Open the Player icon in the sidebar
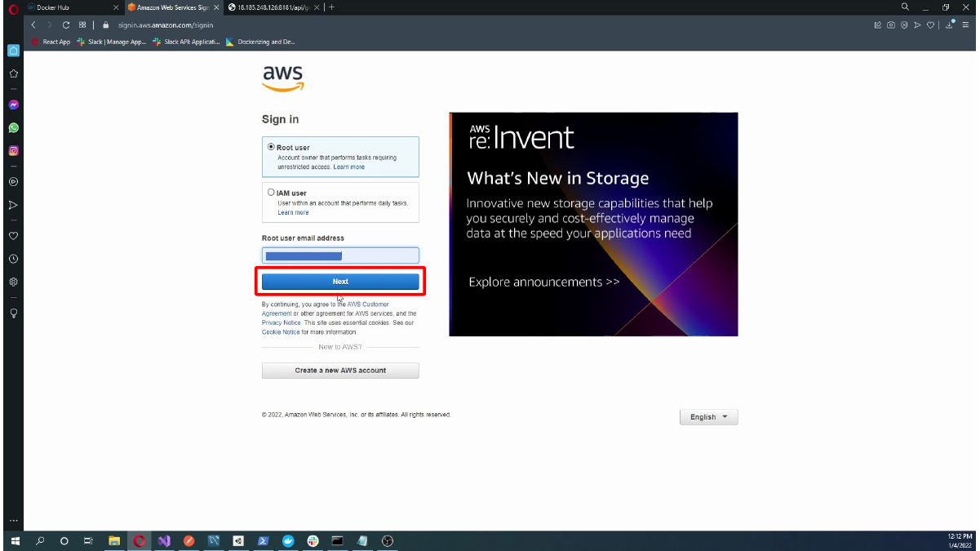980x551 pixels. [x=13, y=182]
